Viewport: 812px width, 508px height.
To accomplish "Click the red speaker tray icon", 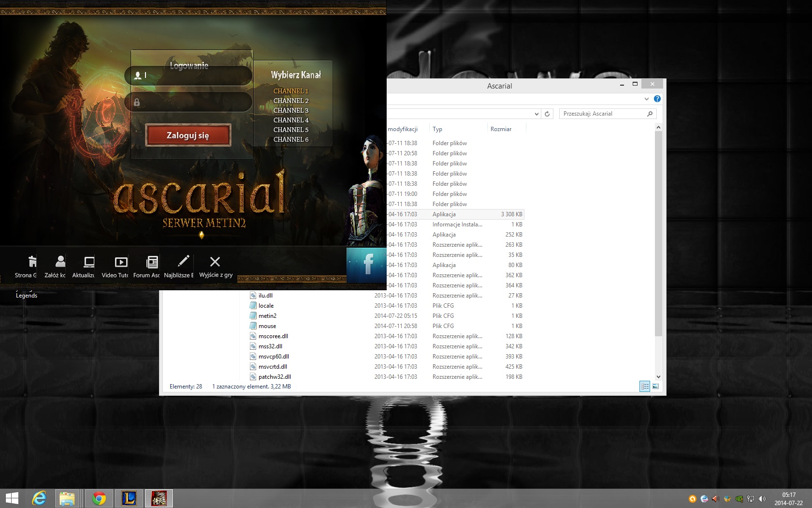I will coord(715,499).
